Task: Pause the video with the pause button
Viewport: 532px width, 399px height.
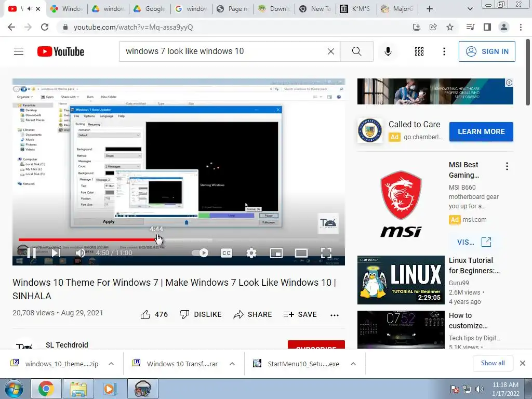Action: tap(31, 253)
